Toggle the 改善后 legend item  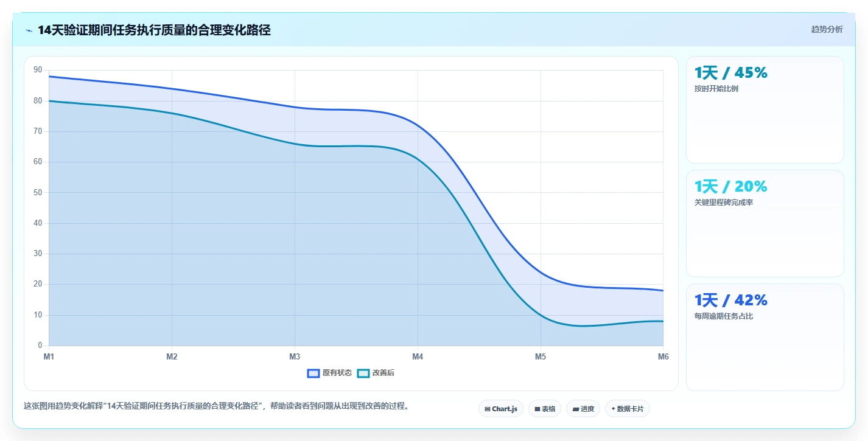[376, 373]
